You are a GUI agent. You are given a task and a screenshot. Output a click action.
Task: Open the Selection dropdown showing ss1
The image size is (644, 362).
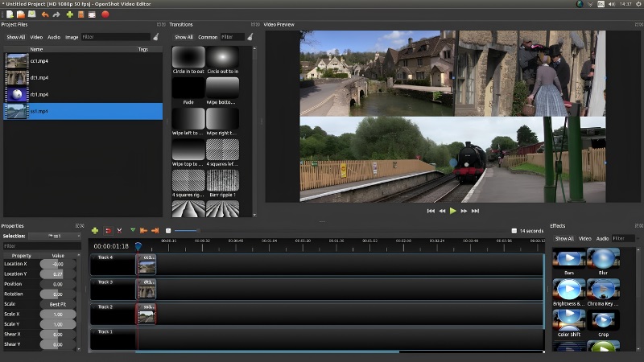55,236
